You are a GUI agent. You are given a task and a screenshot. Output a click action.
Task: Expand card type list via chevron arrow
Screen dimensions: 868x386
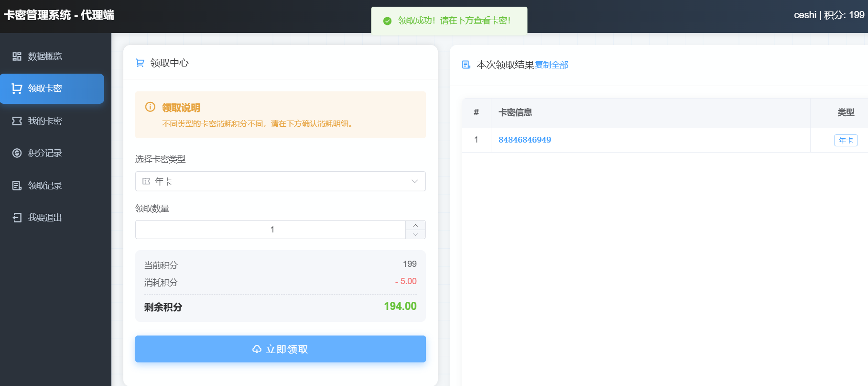(414, 181)
